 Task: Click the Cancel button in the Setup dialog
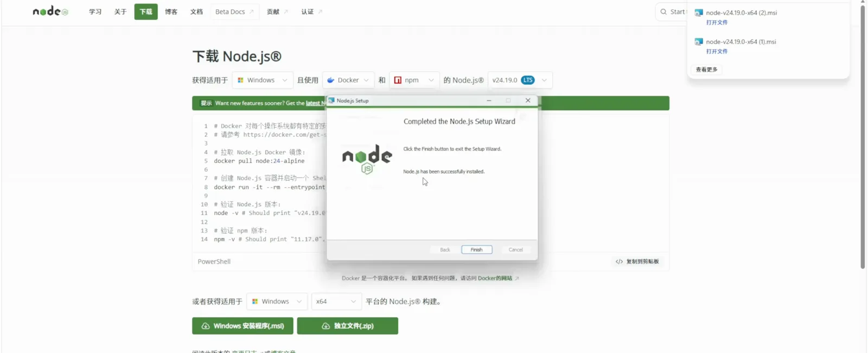click(x=515, y=250)
